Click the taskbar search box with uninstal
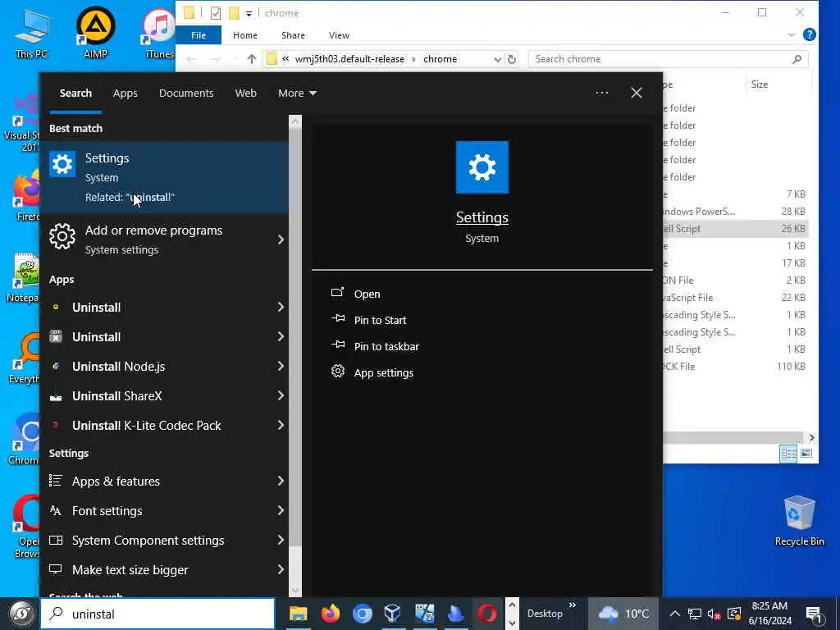The width and height of the screenshot is (840, 630). pos(157,614)
